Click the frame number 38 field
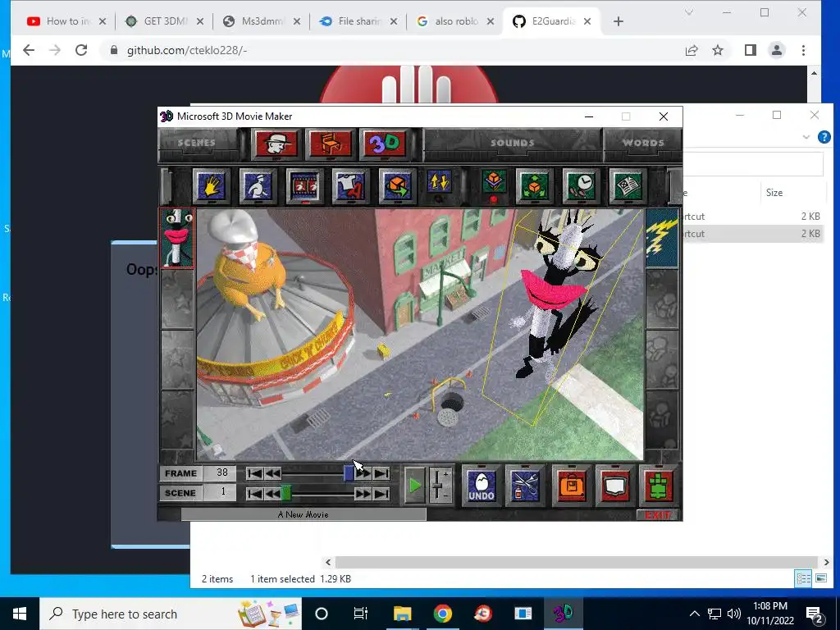Image resolution: width=840 pixels, height=630 pixels. [x=221, y=473]
